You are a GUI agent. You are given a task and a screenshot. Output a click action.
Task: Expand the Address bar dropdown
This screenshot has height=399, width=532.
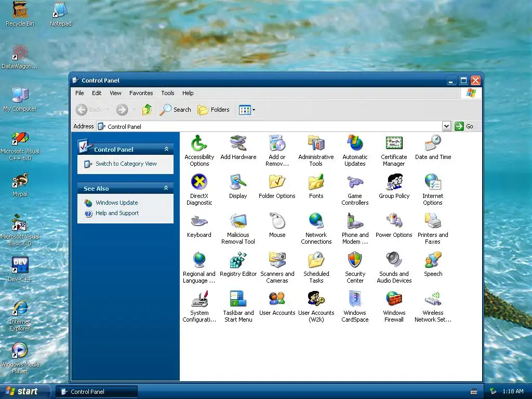coord(446,126)
